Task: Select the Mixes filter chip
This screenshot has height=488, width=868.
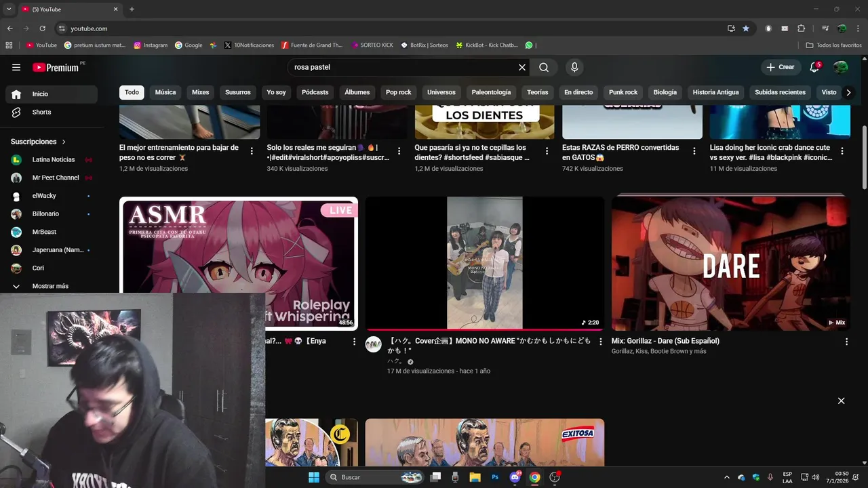Action: point(201,92)
